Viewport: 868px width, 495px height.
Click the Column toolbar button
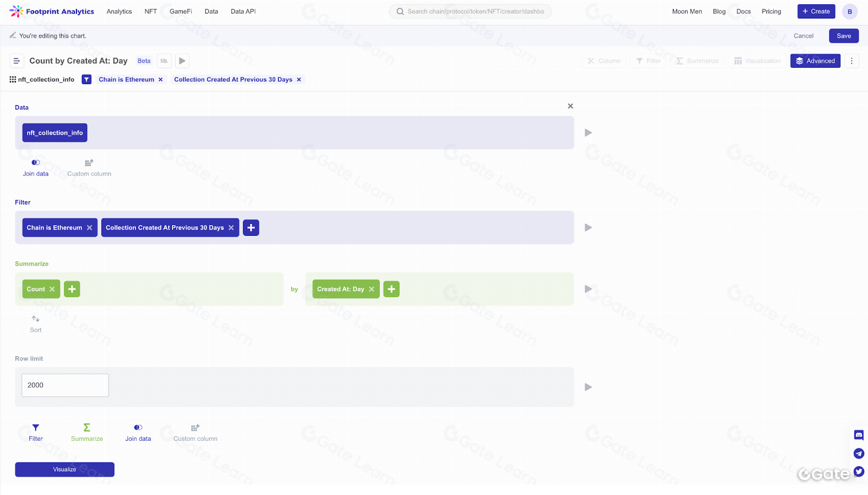pyautogui.click(x=604, y=61)
